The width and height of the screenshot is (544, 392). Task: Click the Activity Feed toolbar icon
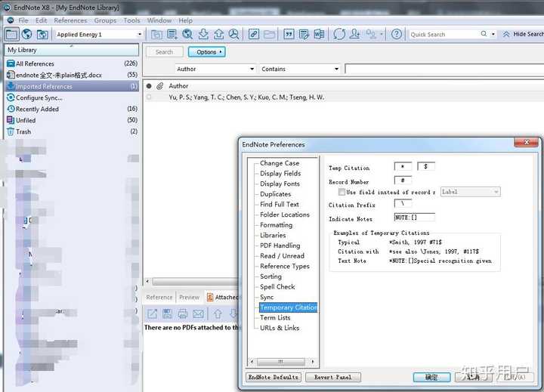point(371,34)
